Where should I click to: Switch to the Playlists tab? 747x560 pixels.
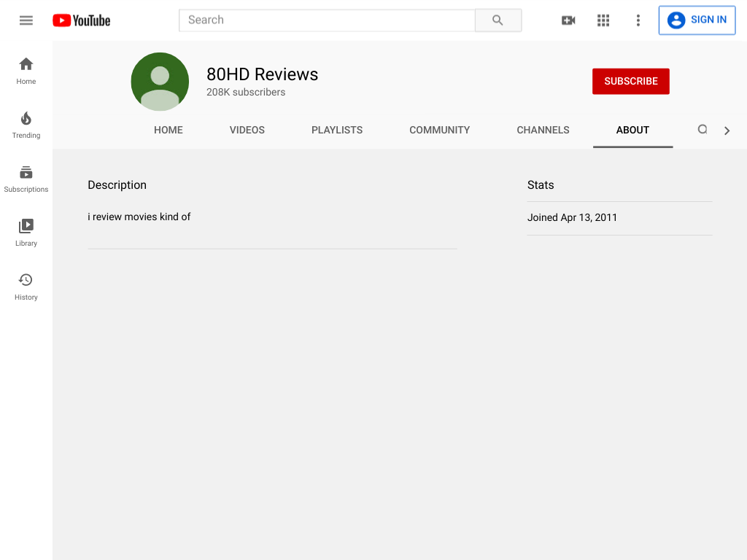(337, 130)
